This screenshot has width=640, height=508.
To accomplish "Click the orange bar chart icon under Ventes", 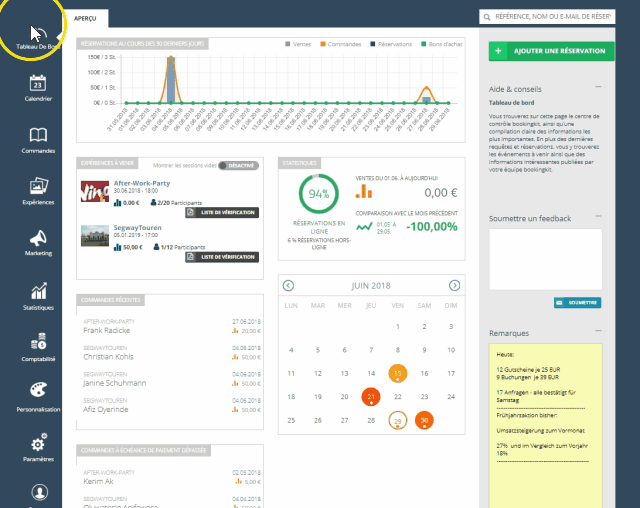I will [364, 191].
